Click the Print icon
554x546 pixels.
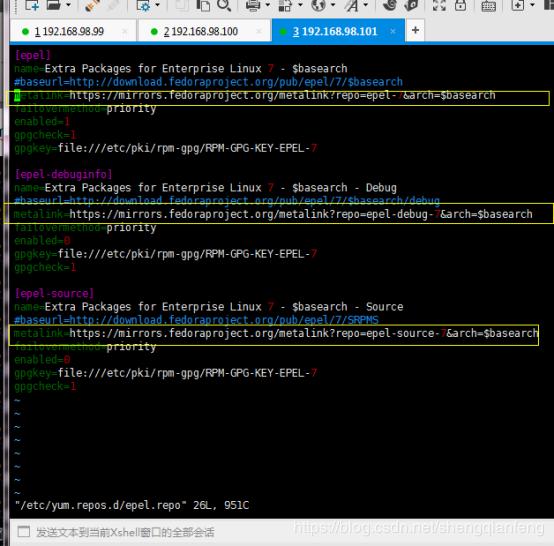(x=253, y=5)
